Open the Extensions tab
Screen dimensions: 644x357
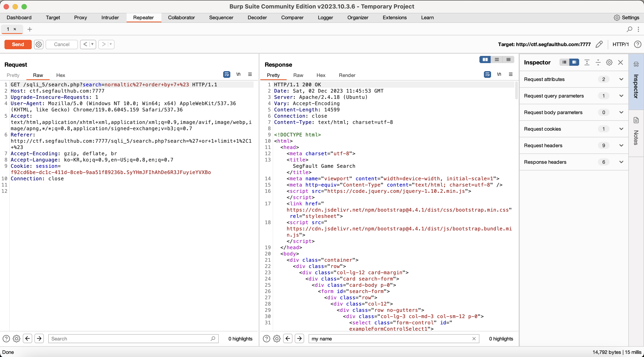394,17
